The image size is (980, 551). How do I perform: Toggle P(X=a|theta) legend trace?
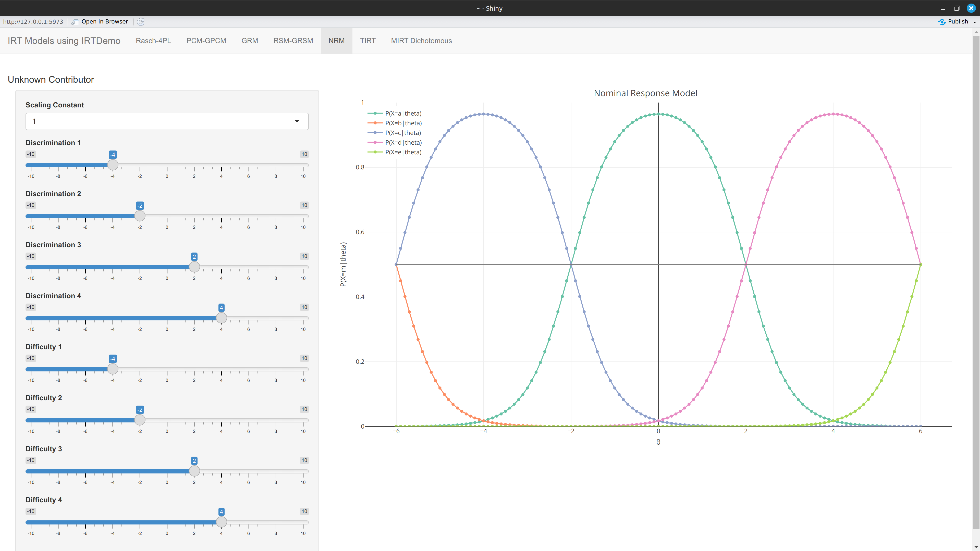[x=395, y=113]
